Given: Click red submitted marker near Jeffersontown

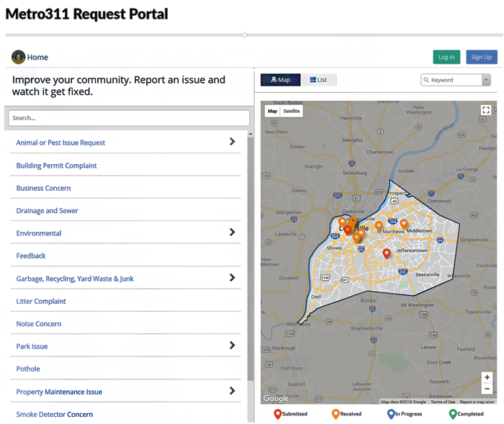Looking at the screenshot, I should [x=387, y=253].
